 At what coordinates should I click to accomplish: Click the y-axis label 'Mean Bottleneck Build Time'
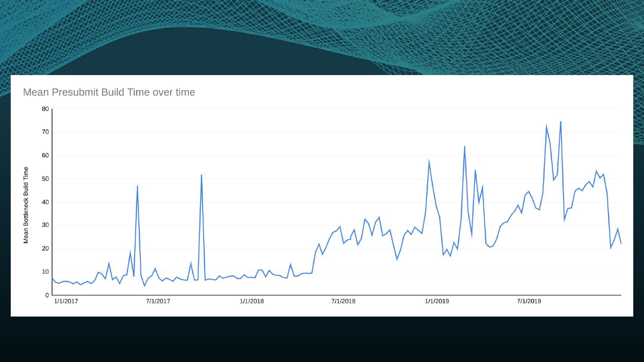click(x=26, y=205)
